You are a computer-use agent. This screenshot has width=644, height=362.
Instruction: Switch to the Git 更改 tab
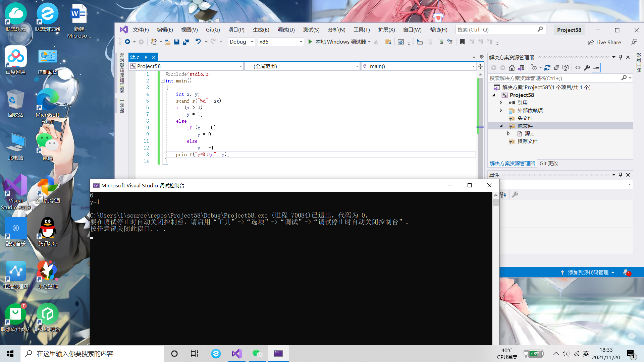(549, 164)
